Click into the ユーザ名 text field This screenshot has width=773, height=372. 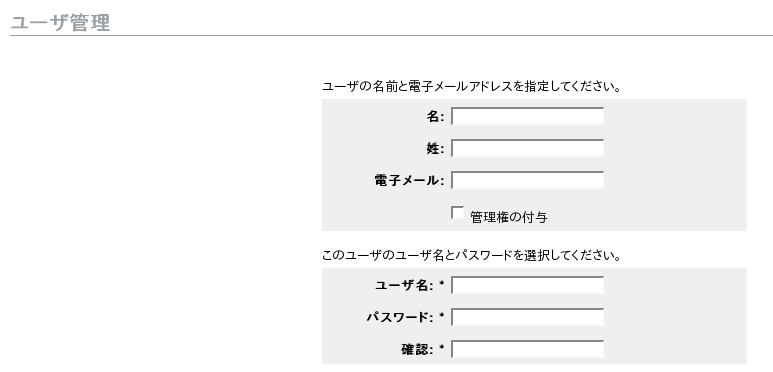(527, 285)
